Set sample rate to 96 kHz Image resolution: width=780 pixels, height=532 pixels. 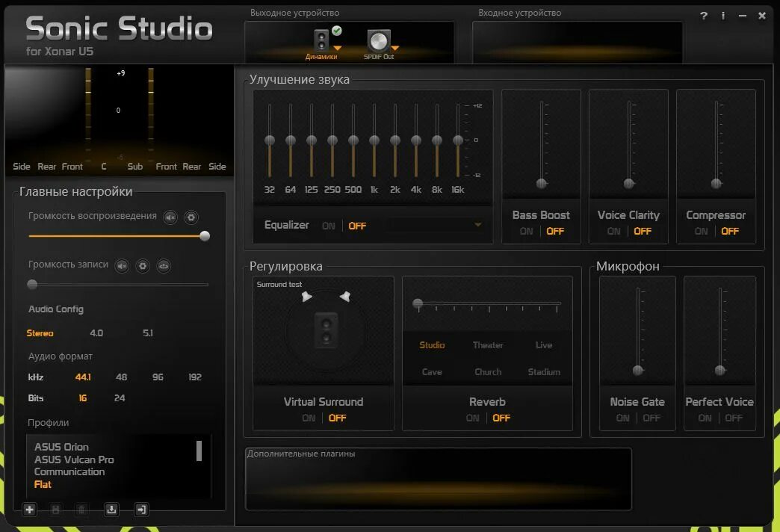pyautogui.click(x=158, y=377)
